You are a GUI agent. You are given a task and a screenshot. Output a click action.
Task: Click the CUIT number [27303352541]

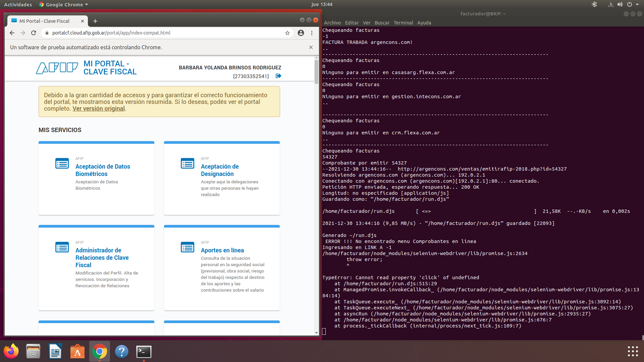click(251, 76)
